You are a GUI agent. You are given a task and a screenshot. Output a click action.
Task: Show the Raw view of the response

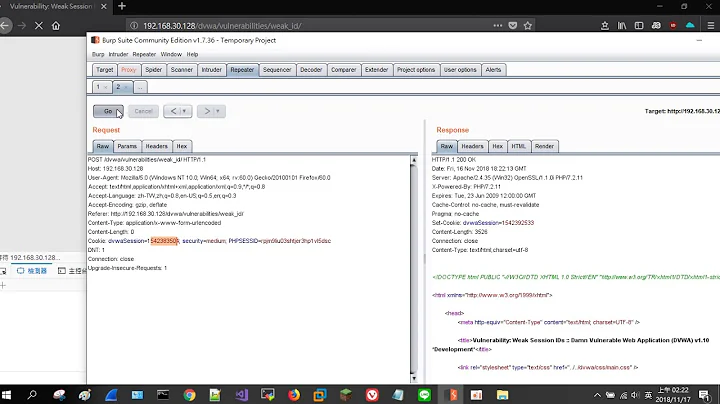447,146
